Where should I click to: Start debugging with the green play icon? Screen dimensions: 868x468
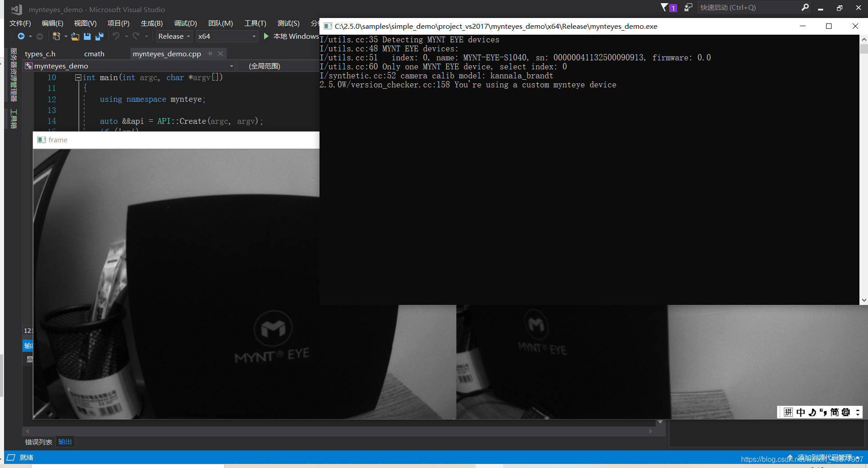point(266,36)
